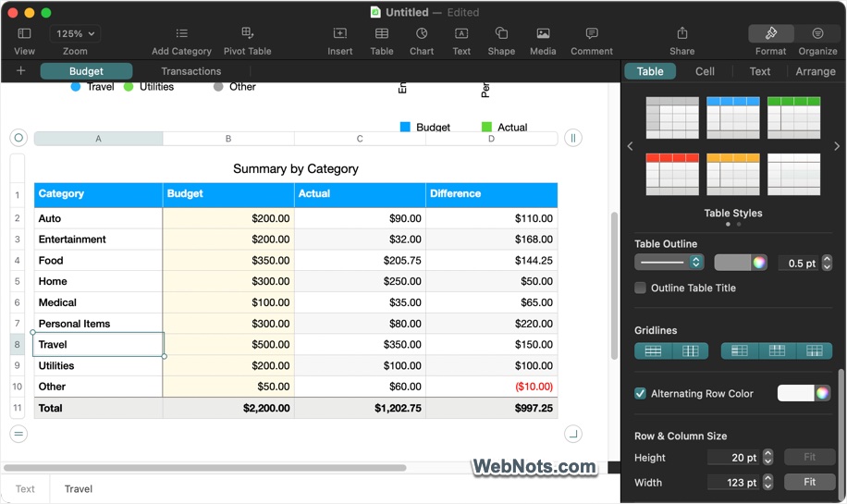The image size is (847, 504).
Task: Select the $2,200.00 total budget cell
Action: (228, 408)
